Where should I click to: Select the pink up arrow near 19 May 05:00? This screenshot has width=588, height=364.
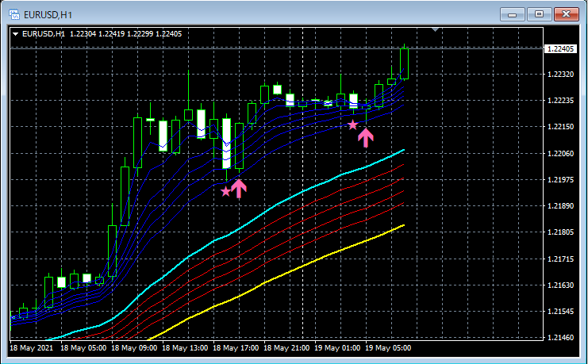pos(366,137)
